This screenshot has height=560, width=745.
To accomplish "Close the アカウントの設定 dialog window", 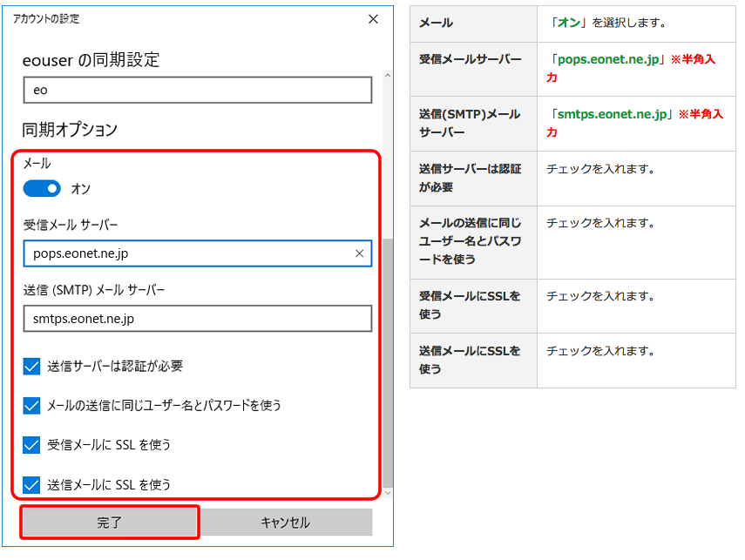I will 373,18.
